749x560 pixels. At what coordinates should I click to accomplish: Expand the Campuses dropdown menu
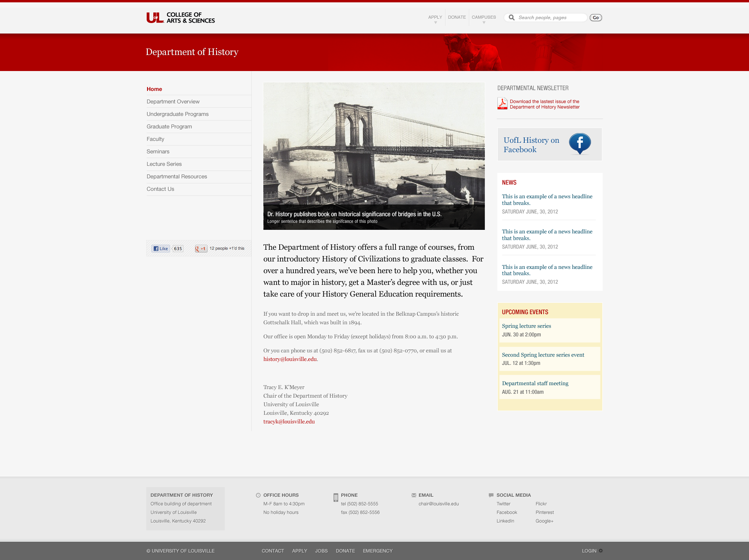484,18
